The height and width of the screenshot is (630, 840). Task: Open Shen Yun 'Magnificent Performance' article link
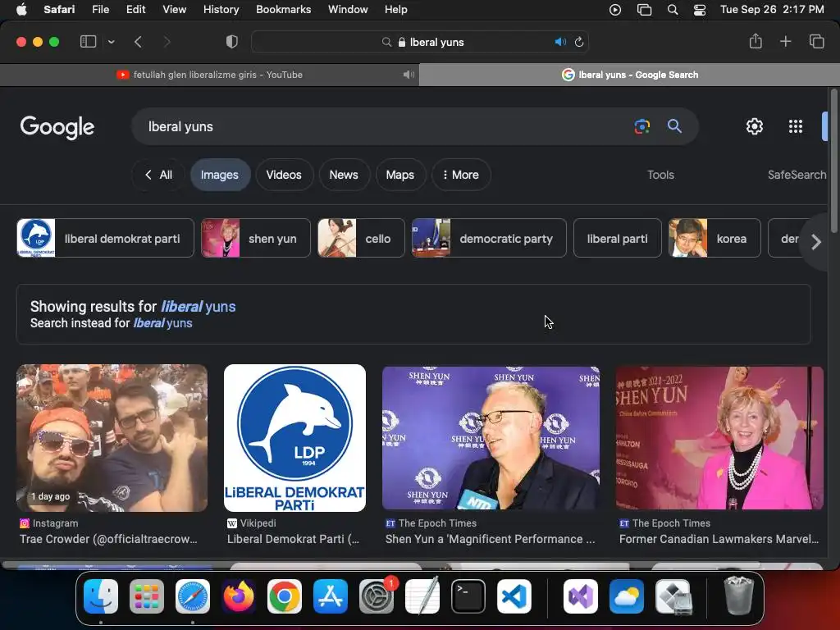(x=491, y=539)
